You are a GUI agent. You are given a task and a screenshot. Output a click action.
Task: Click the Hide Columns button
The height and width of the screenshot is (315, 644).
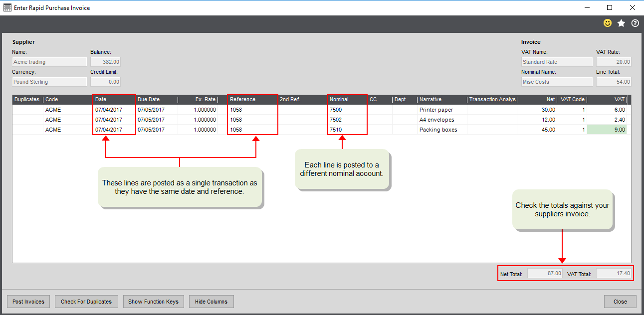click(x=211, y=302)
